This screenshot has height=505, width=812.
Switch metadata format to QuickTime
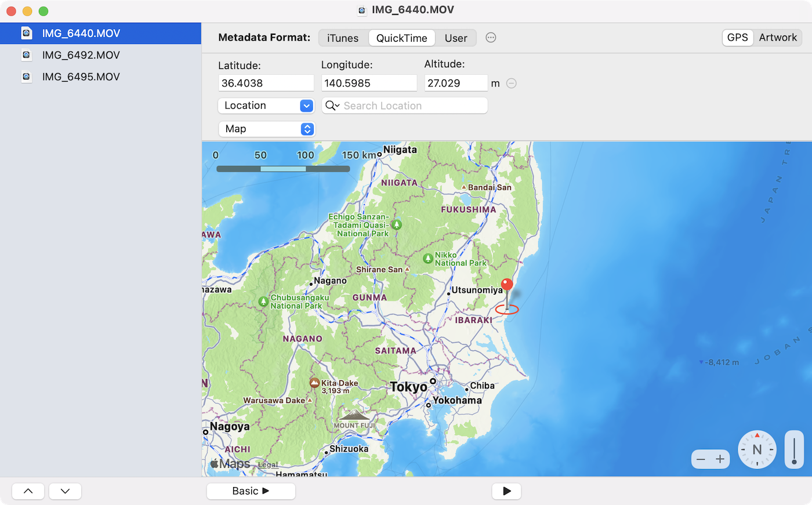[x=401, y=38]
